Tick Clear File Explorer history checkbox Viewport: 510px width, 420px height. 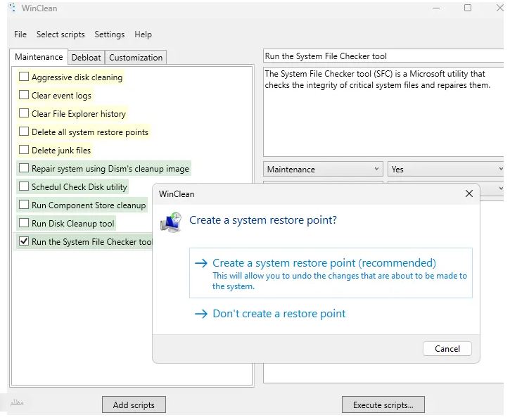pos(24,113)
